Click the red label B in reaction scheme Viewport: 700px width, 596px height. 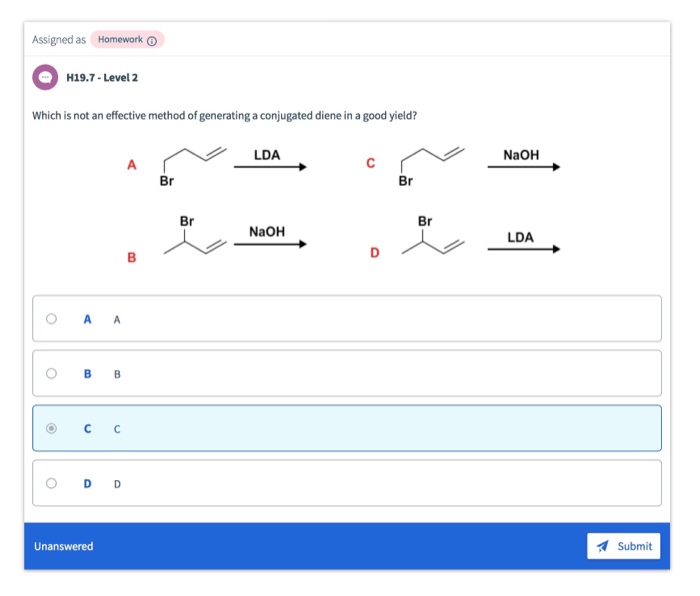point(131,258)
